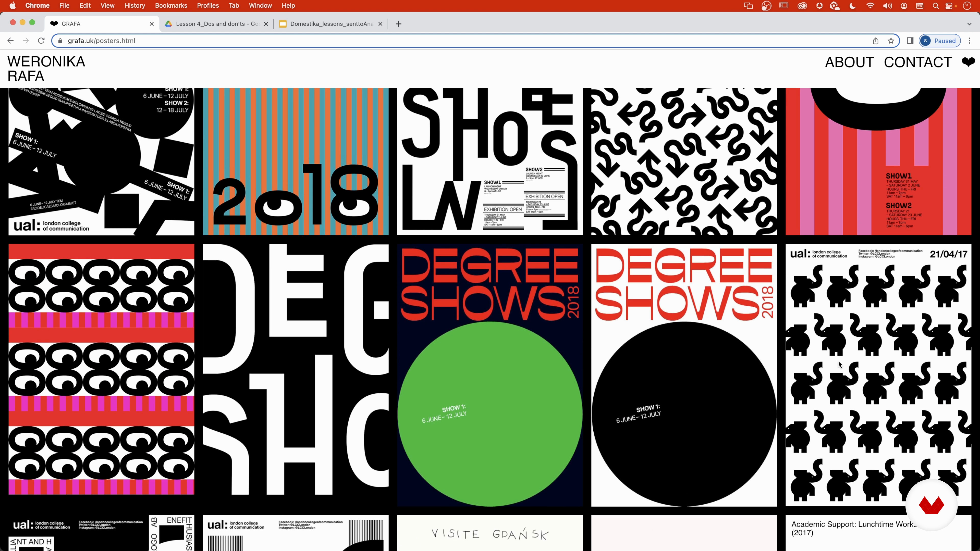Screen dimensions: 980x551
Task: Click the grafa.uk/posters.html address field
Action: pyautogui.click(x=475, y=41)
